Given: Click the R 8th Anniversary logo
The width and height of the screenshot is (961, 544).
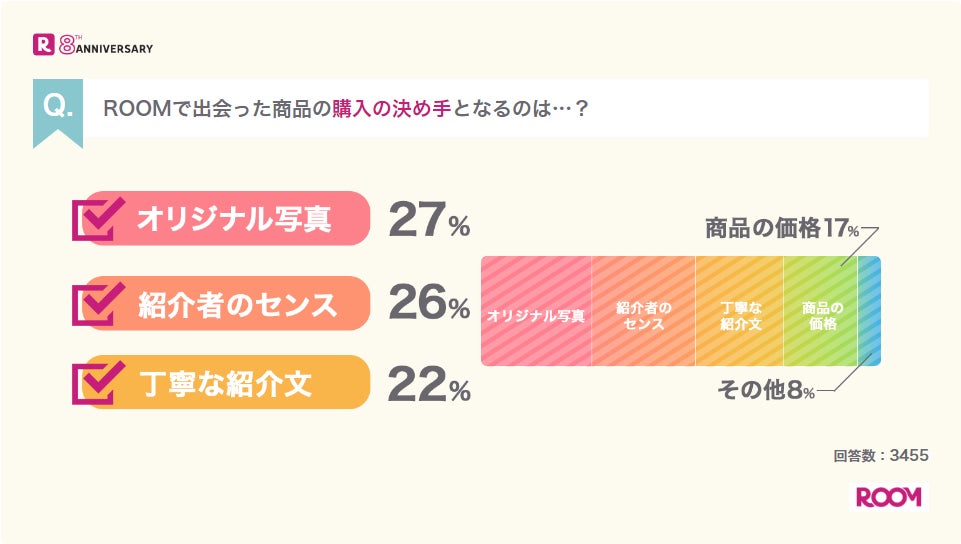Looking at the screenshot, I should pyautogui.click(x=92, y=45).
